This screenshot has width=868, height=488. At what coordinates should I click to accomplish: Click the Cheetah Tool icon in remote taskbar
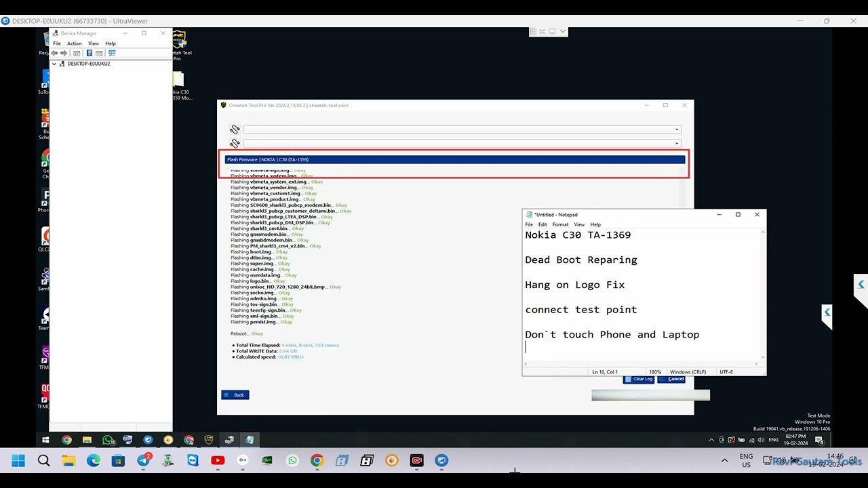[x=209, y=440]
